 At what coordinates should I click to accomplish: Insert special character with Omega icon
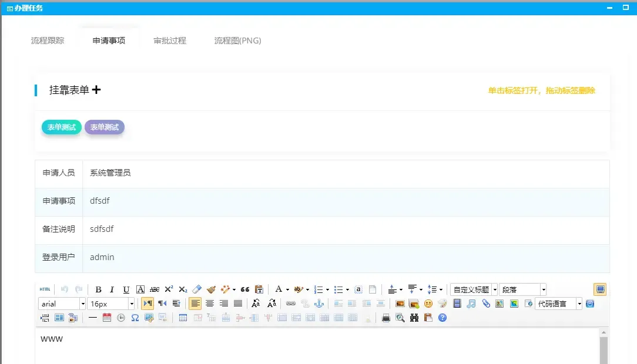[135, 318]
